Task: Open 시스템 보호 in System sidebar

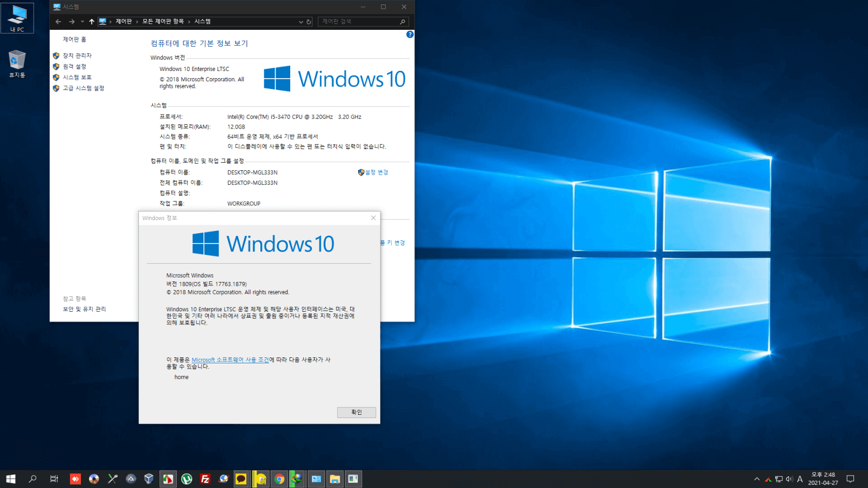Action: 77,77
